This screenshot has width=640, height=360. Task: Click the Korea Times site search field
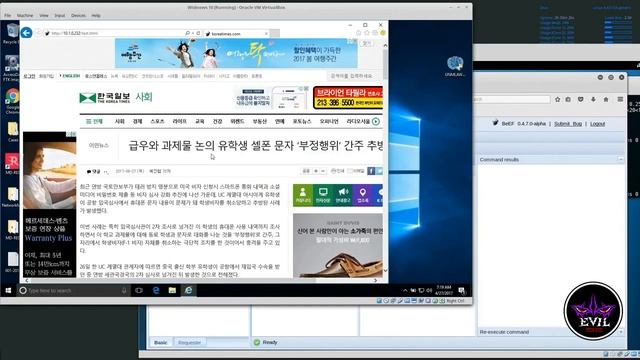point(353,76)
